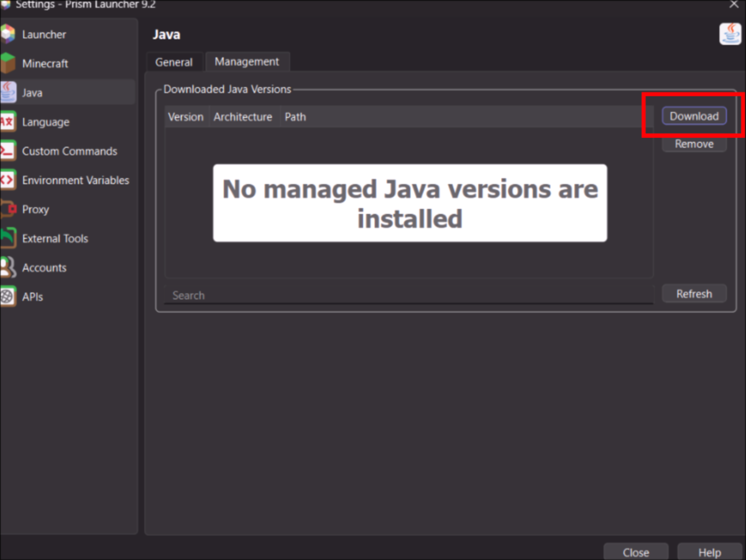Image resolution: width=746 pixels, height=560 pixels.
Task: Click the Custom Commands terminal icon
Action: click(x=7, y=151)
